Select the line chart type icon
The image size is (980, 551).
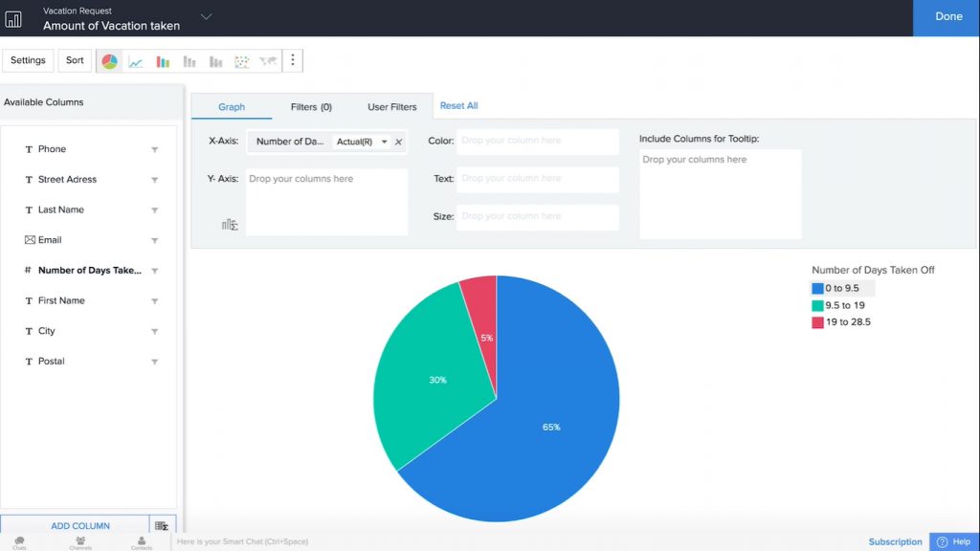coord(134,60)
